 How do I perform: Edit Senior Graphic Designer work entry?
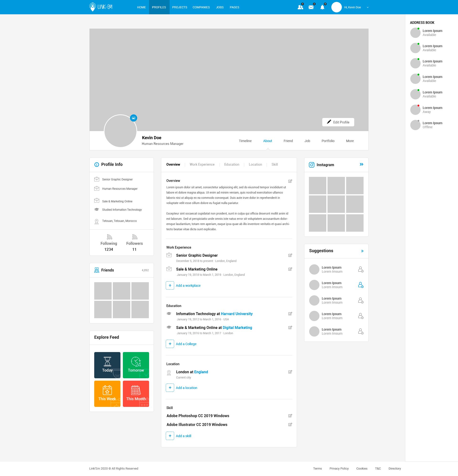(x=290, y=255)
